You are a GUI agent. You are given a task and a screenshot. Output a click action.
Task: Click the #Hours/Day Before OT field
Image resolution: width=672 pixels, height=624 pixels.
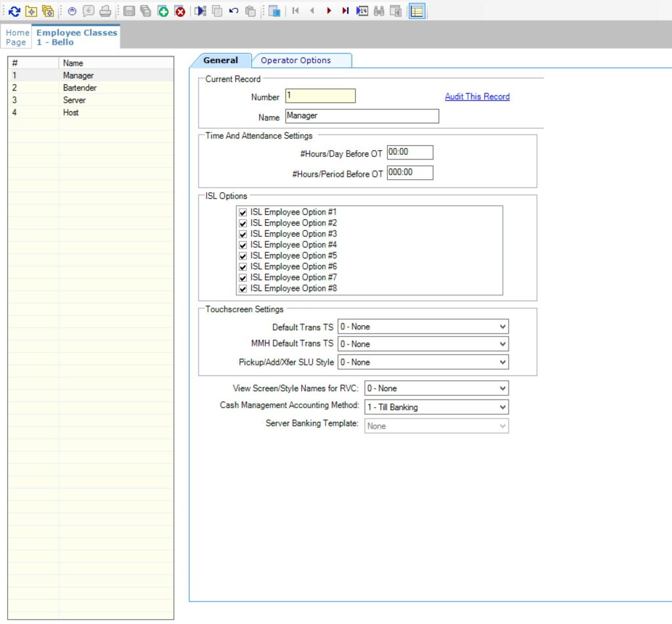coord(409,152)
